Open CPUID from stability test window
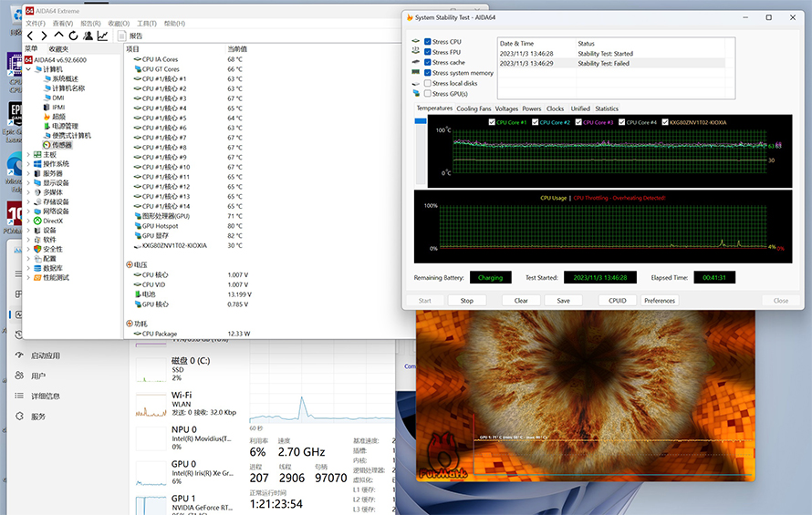 click(x=618, y=300)
